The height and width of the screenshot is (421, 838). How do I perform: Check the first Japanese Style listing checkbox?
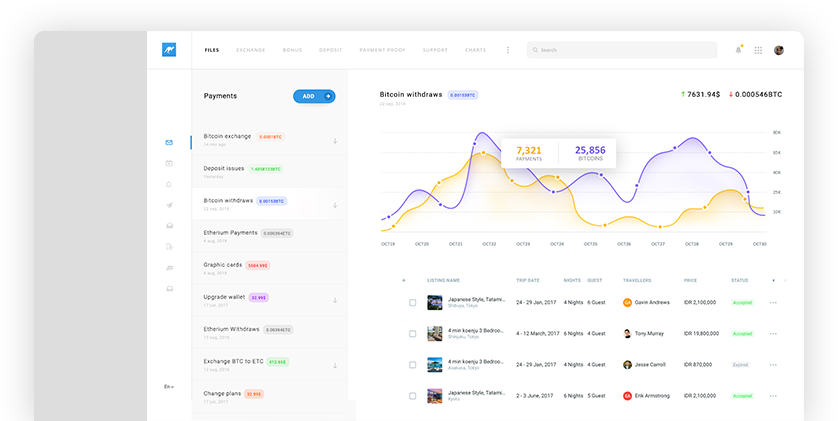click(x=412, y=302)
